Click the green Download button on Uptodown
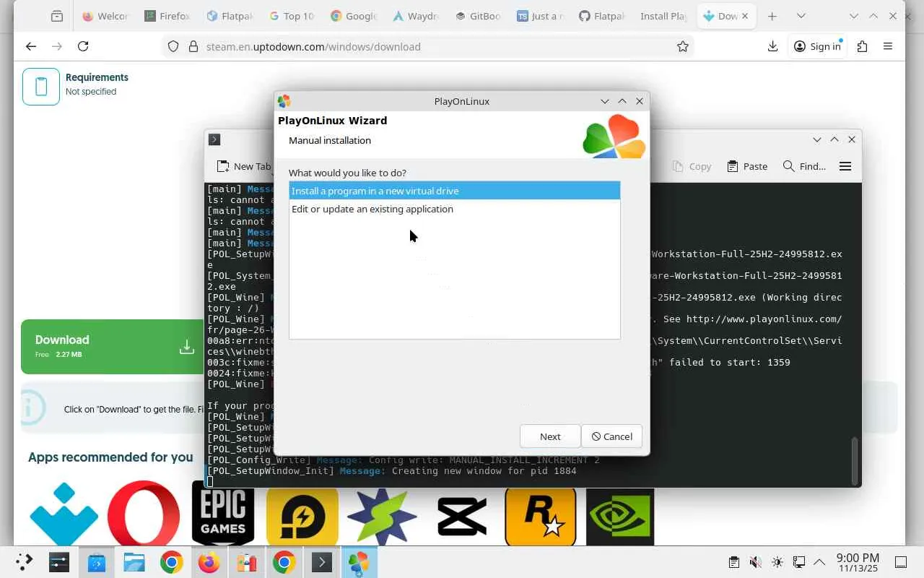 tap(113, 347)
